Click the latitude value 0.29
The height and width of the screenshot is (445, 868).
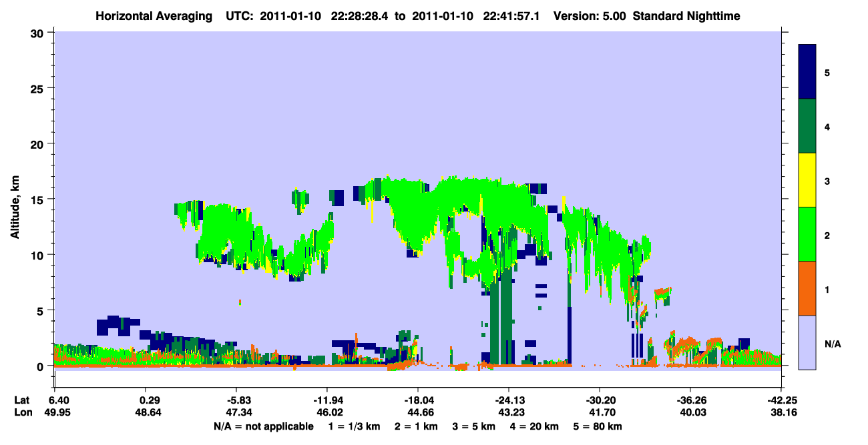[x=150, y=400]
